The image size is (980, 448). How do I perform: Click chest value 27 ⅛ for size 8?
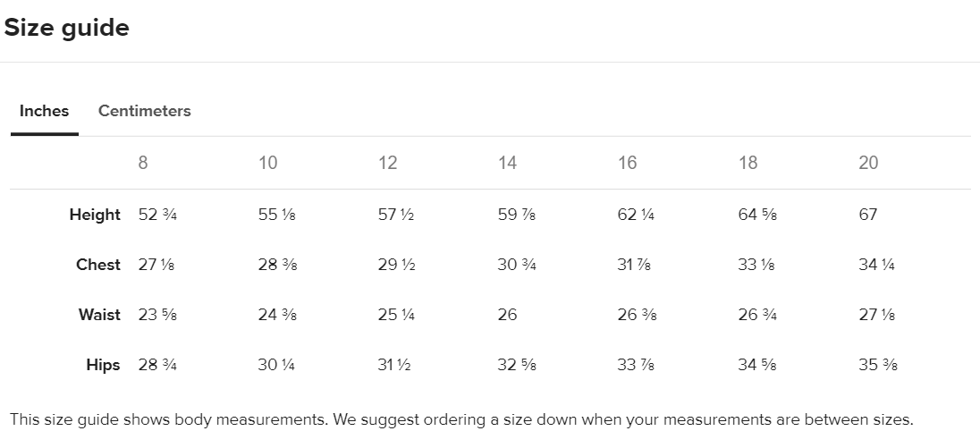click(156, 265)
